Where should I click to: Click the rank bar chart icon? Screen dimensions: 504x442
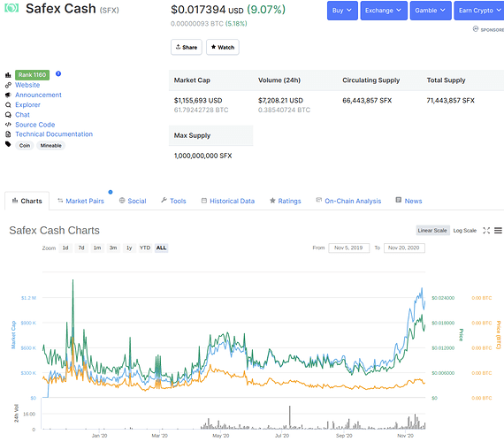pyautogui.click(x=8, y=75)
